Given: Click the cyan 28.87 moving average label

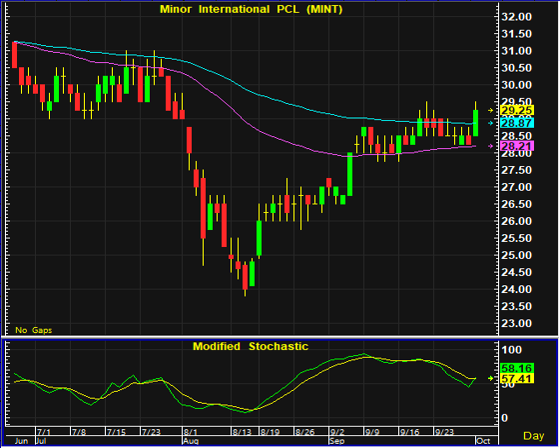Looking at the screenshot, I should pos(517,123).
